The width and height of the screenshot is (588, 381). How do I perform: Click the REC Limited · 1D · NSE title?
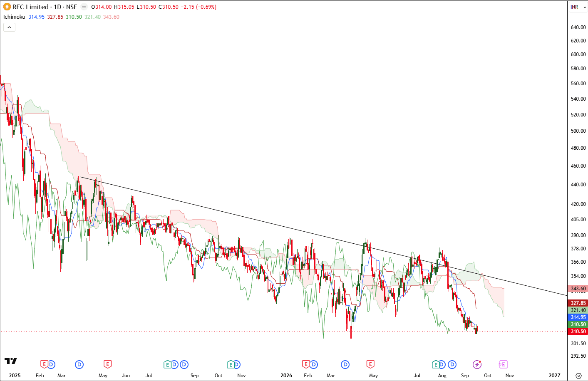[45, 7]
